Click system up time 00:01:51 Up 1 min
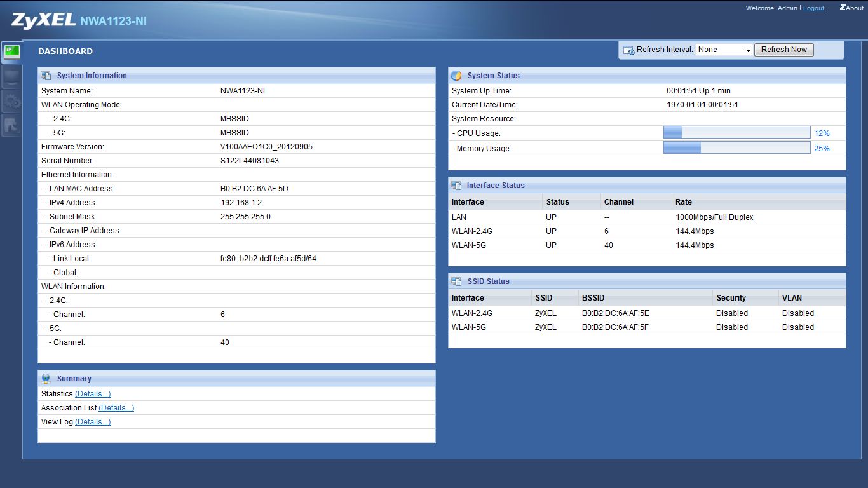The image size is (868, 488). coord(698,91)
